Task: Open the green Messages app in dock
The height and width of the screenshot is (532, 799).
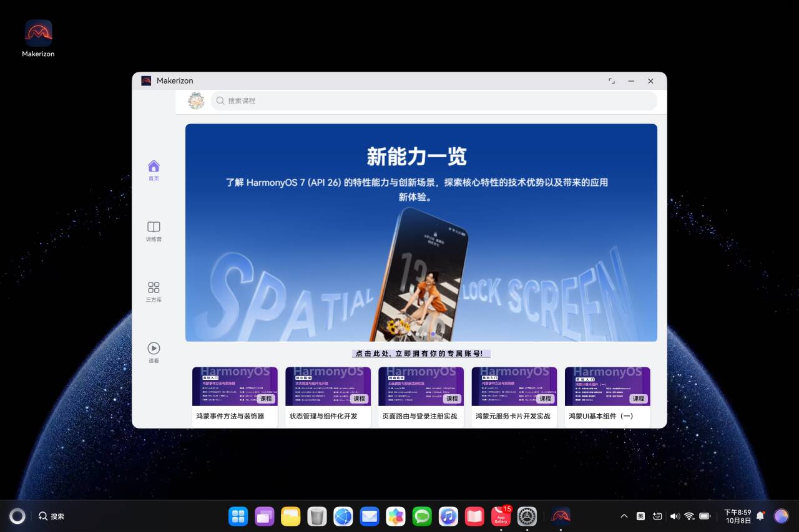Action: click(422, 516)
